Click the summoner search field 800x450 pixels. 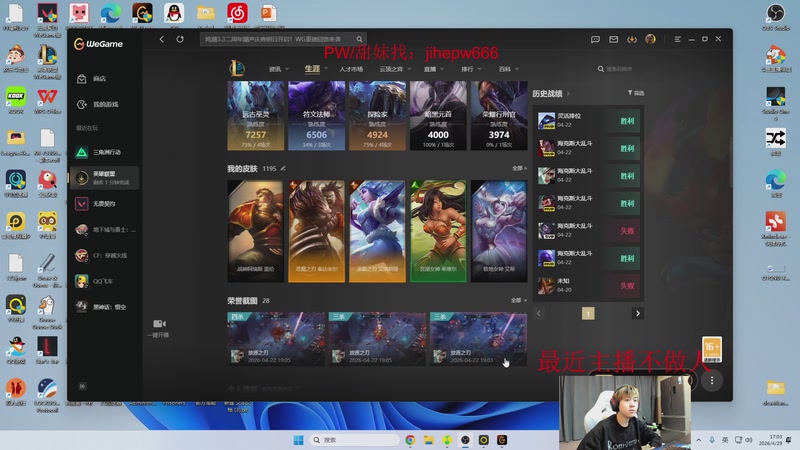click(x=618, y=69)
